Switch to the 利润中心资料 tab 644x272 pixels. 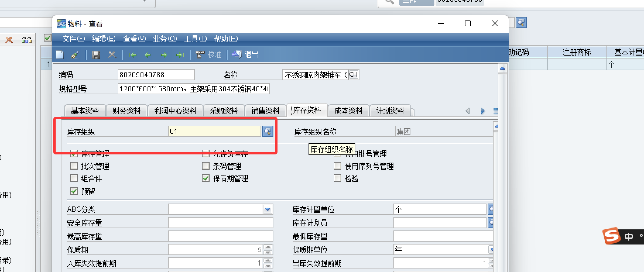coord(175,111)
